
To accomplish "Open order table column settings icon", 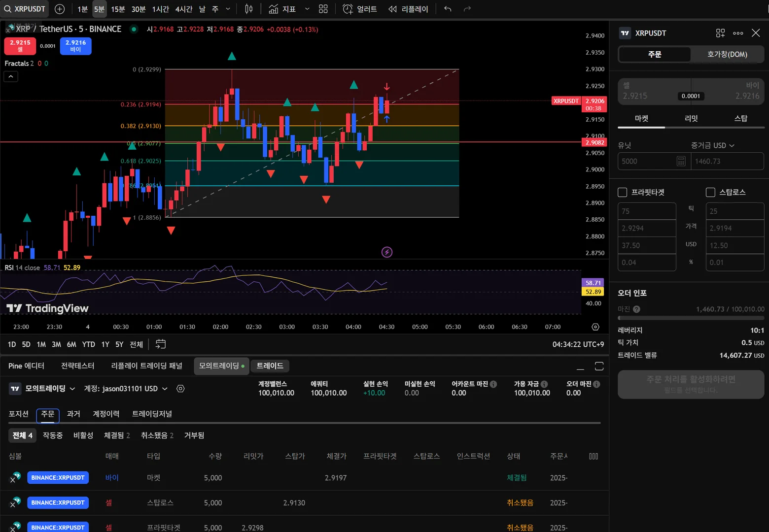I will click(594, 456).
